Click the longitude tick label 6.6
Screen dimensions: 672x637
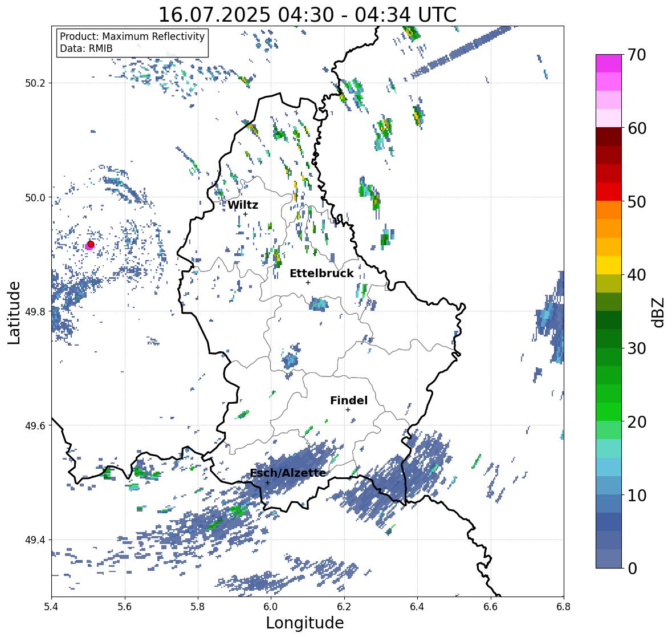(491, 607)
